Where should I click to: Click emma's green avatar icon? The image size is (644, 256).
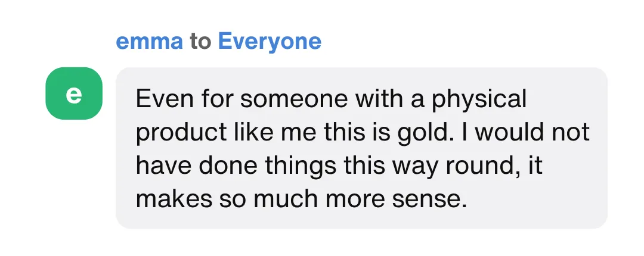coord(74,93)
